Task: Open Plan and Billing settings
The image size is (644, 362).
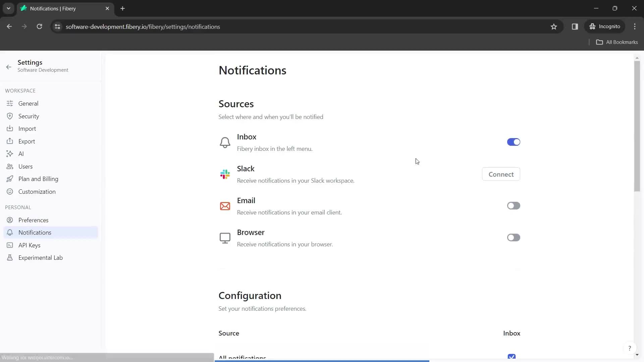Action: pos(38,179)
